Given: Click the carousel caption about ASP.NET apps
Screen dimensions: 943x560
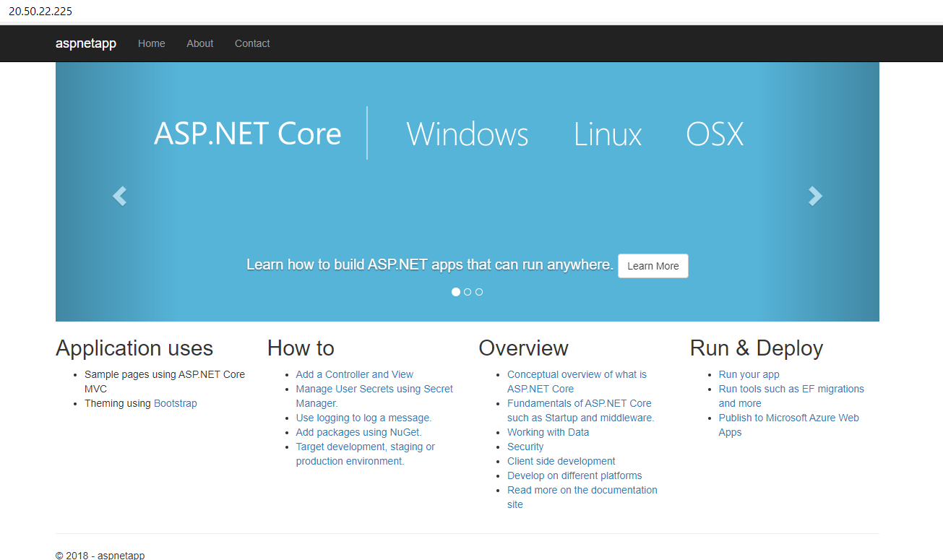Looking at the screenshot, I should point(430,264).
